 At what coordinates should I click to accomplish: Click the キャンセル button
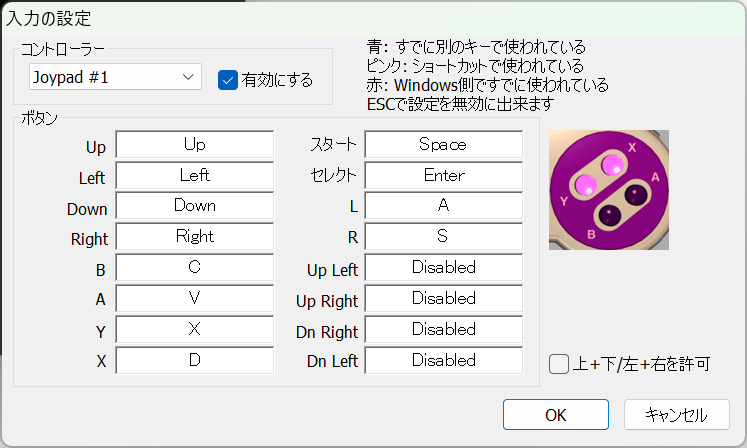coord(676,414)
